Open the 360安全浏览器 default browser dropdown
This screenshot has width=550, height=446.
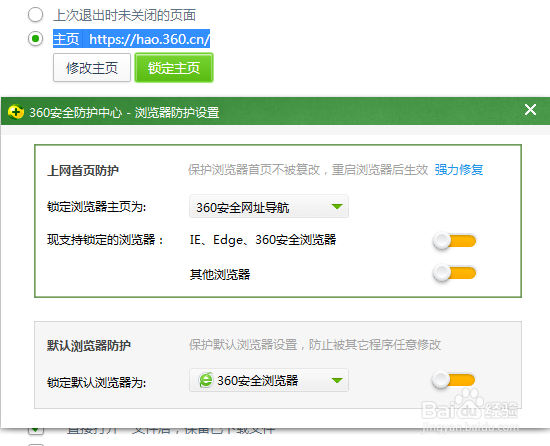(x=269, y=380)
